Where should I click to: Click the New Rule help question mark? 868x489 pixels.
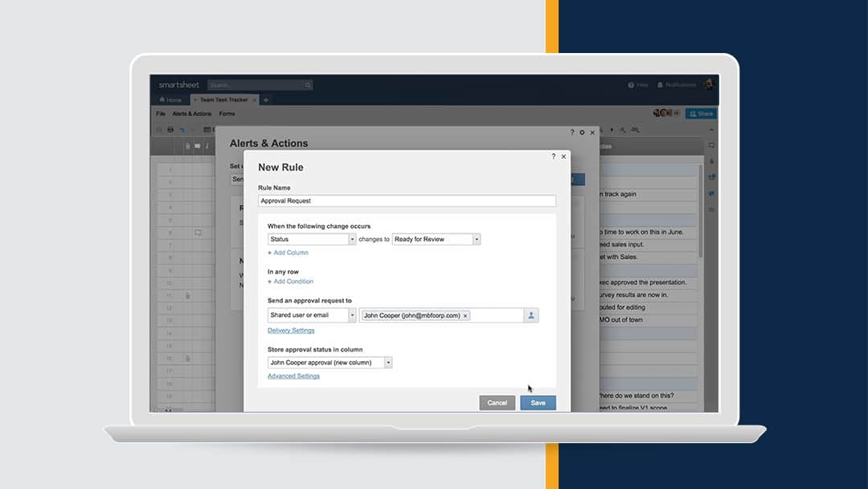click(553, 157)
